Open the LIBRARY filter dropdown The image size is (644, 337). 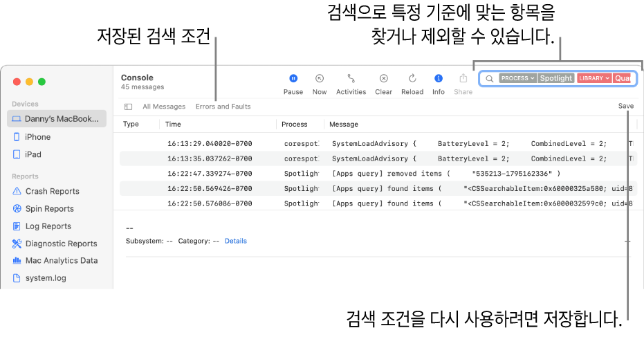point(594,78)
